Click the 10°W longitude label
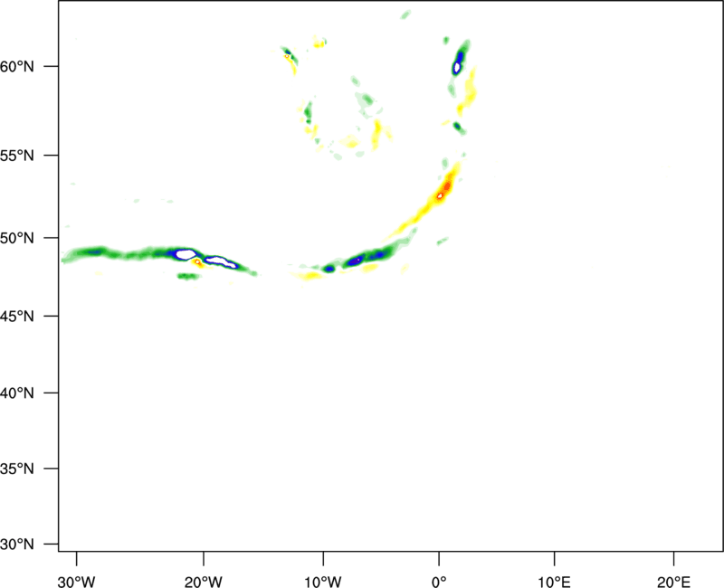The height and width of the screenshot is (588, 724). tap(323, 582)
